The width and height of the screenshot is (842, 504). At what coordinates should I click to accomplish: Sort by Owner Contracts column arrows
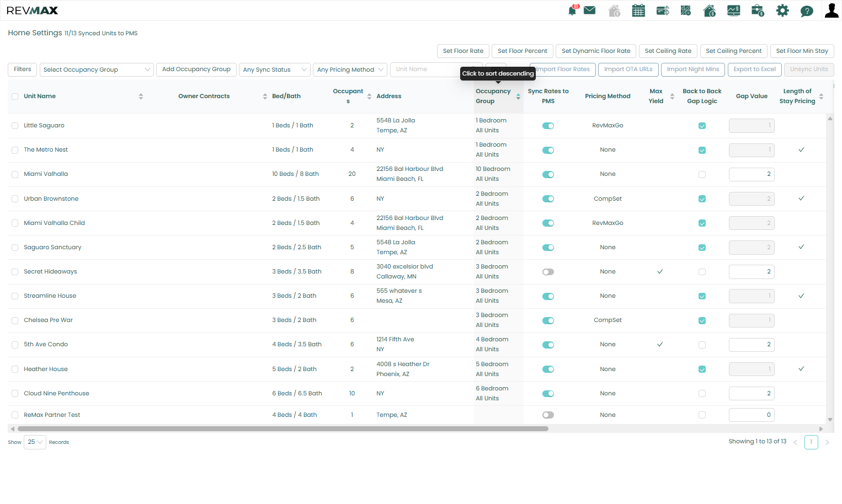(x=265, y=96)
